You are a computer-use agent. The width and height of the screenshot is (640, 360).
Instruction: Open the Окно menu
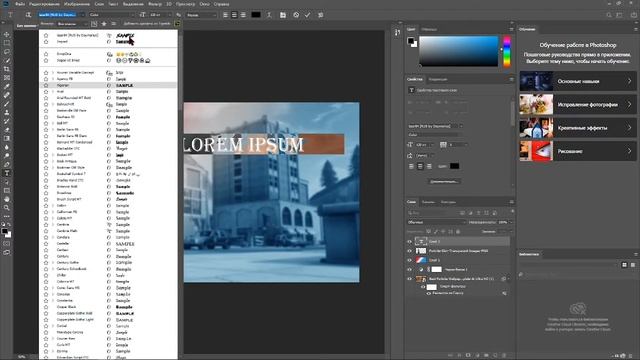point(204,4)
